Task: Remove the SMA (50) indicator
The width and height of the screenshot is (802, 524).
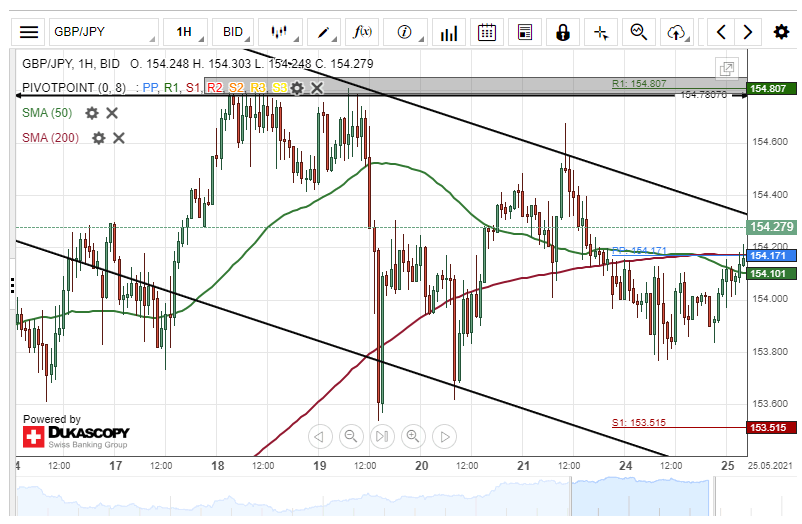Action: [112, 113]
